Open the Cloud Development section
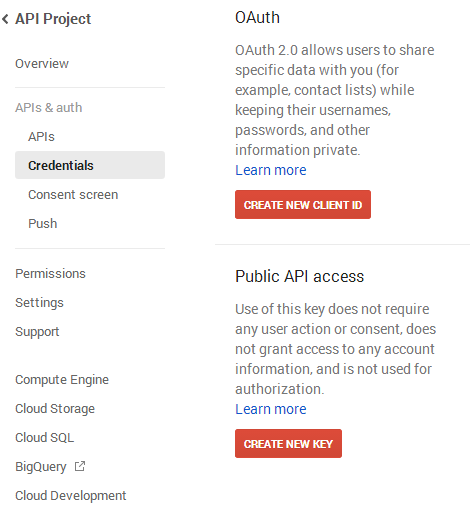This screenshot has width=470, height=518. click(71, 496)
